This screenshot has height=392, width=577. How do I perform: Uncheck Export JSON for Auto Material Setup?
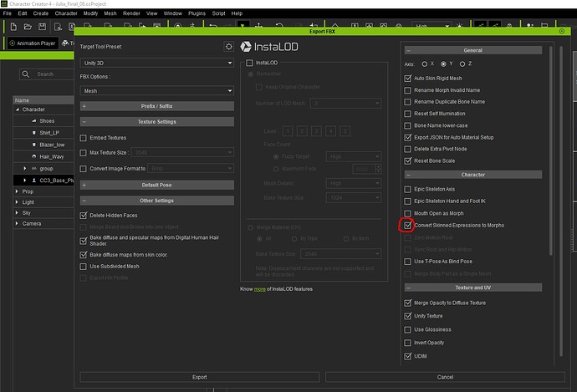click(407, 138)
